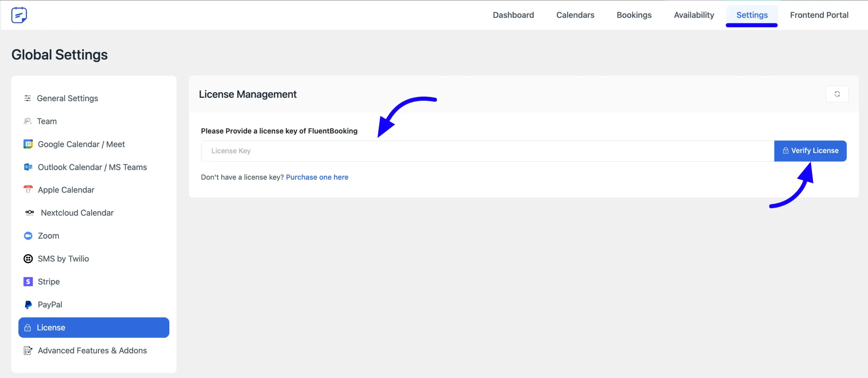Click the Global Settings page heading

coord(60,55)
